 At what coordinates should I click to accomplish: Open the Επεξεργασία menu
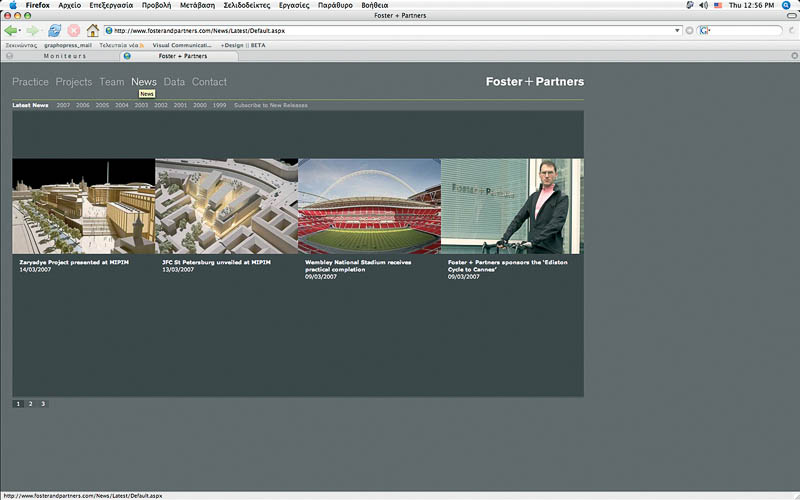point(111,5)
